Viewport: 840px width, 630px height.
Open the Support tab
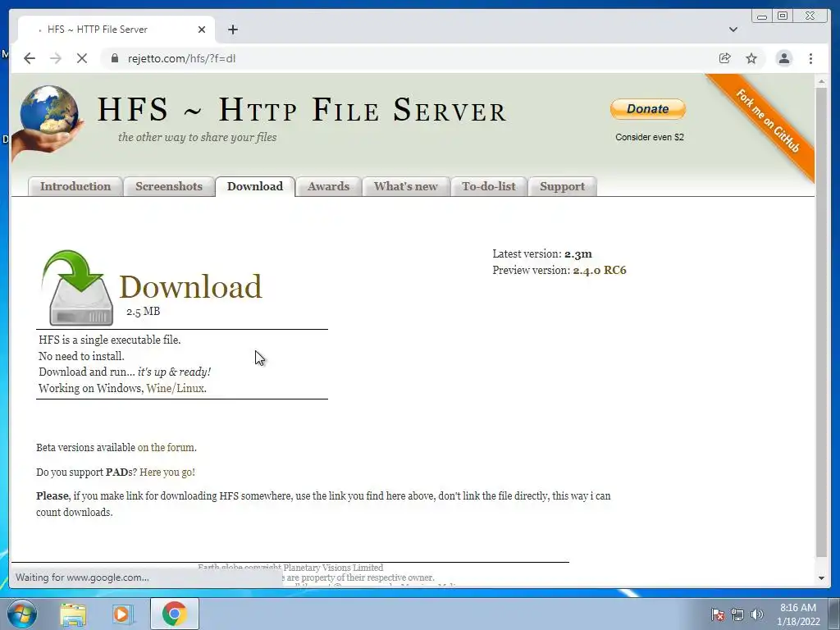(x=562, y=186)
